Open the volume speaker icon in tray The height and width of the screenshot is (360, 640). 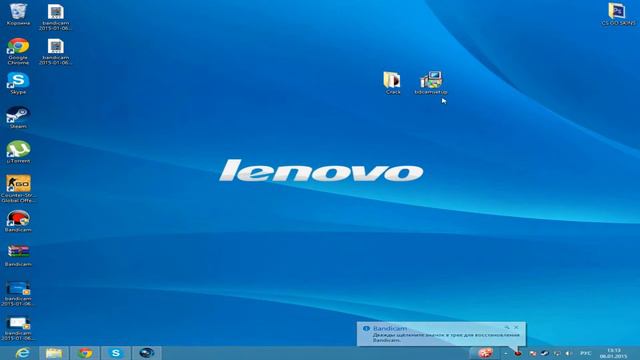point(569,353)
